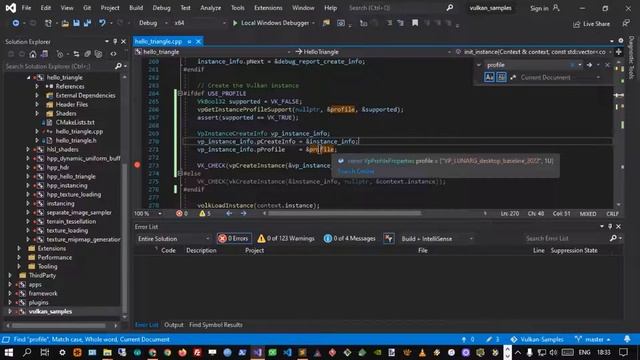
Task: Open the x64 platform dropdown
Action: pyautogui.click(x=200, y=23)
